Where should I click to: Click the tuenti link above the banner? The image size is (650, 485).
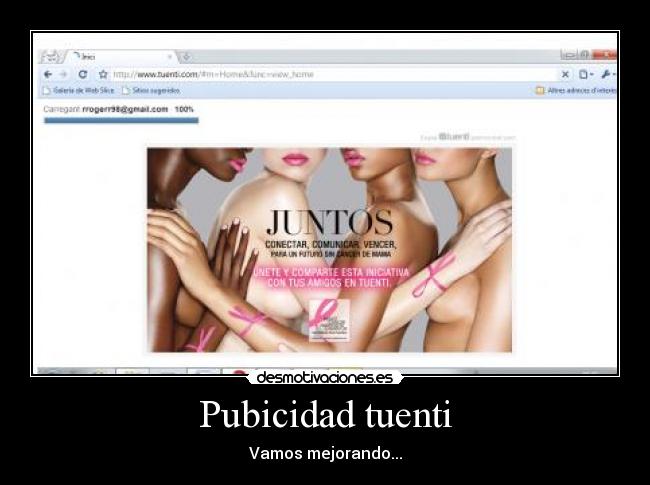pos(454,136)
